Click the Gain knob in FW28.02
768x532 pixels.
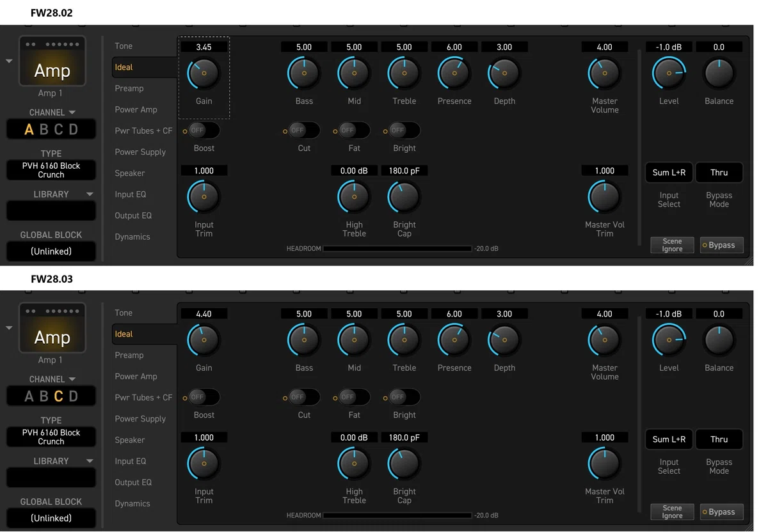pyautogui.click(x=204, y=74)
